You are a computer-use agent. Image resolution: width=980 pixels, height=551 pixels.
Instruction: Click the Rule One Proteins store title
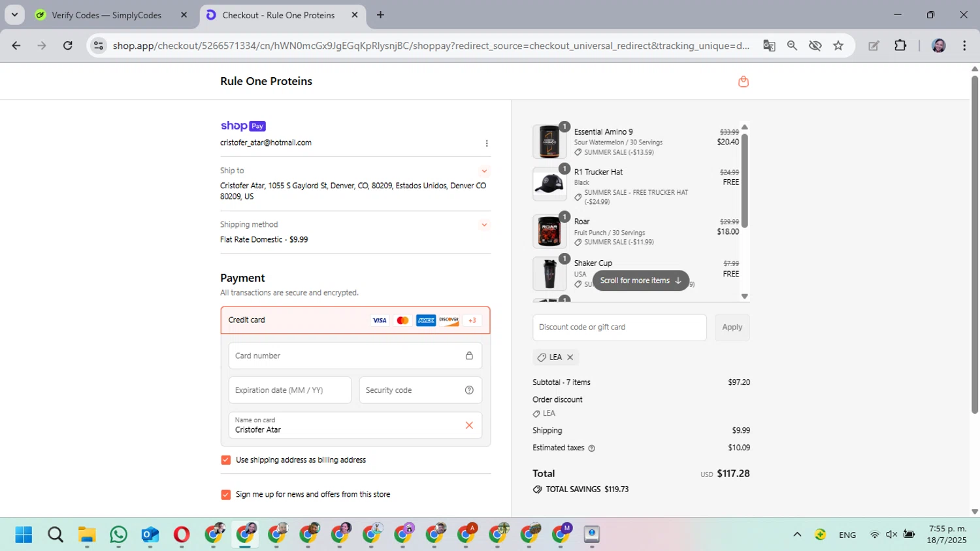pyautogui.click(x=266, y=82)
